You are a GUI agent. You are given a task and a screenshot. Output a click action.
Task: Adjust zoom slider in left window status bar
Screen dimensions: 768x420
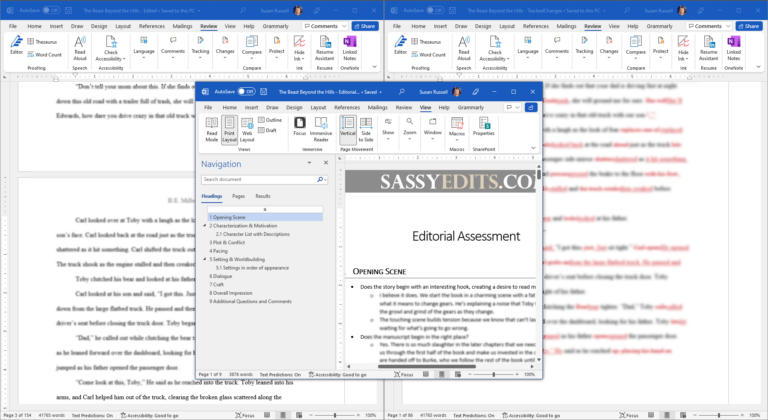point(335,415)
